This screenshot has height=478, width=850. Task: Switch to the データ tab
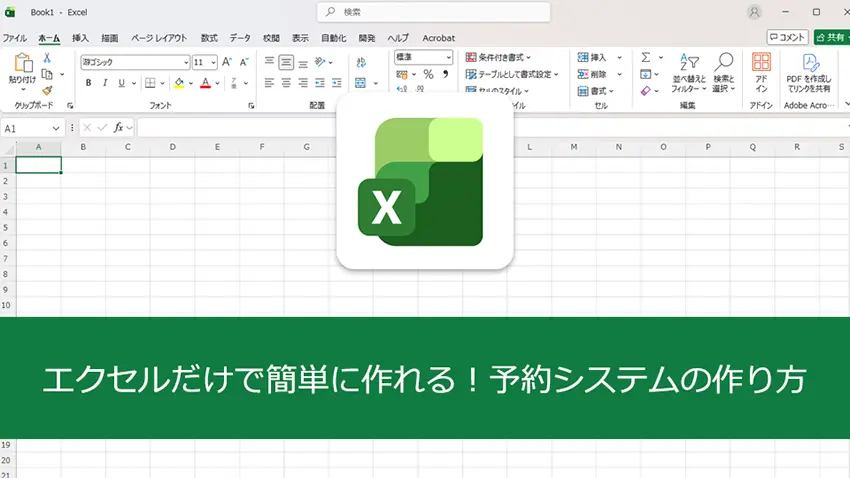[x=240, y=38]
